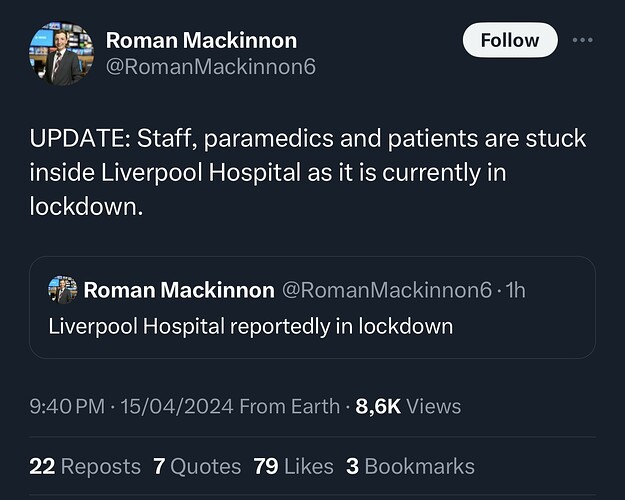Follow Roman Mackinnon
The image size is (625, 500).
(x=510, y=41)
